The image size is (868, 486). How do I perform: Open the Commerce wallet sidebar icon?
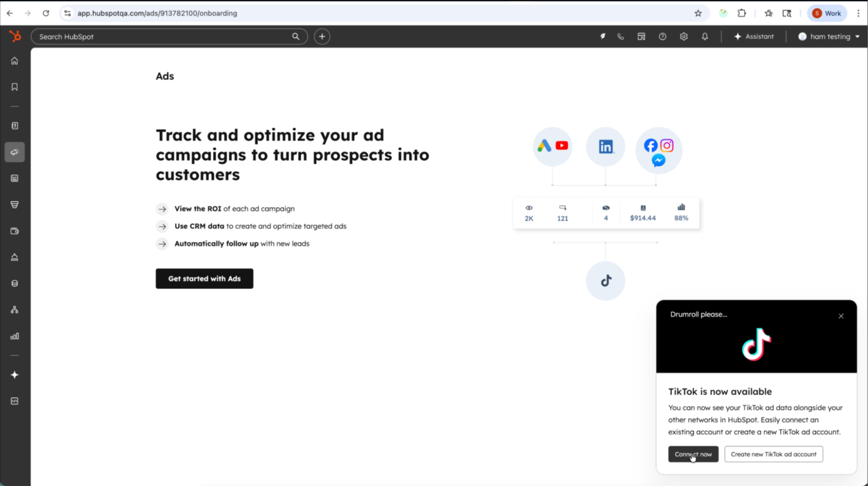[15, 231]
